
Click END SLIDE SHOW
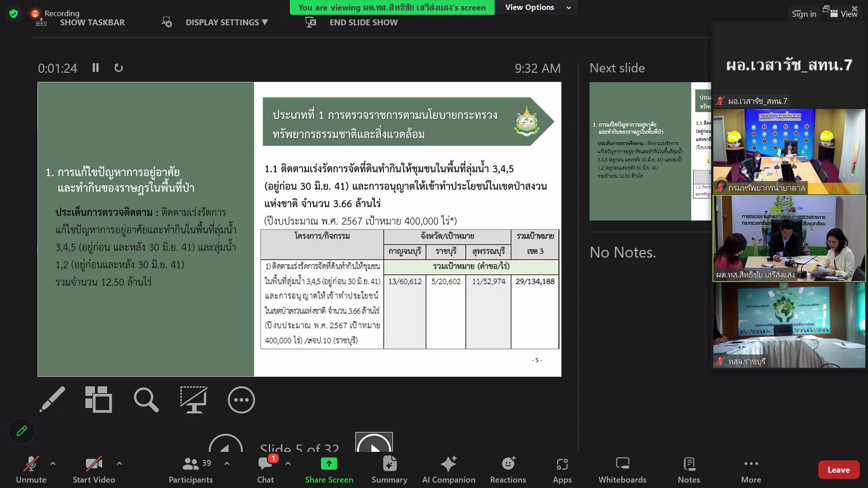point(352,23)
